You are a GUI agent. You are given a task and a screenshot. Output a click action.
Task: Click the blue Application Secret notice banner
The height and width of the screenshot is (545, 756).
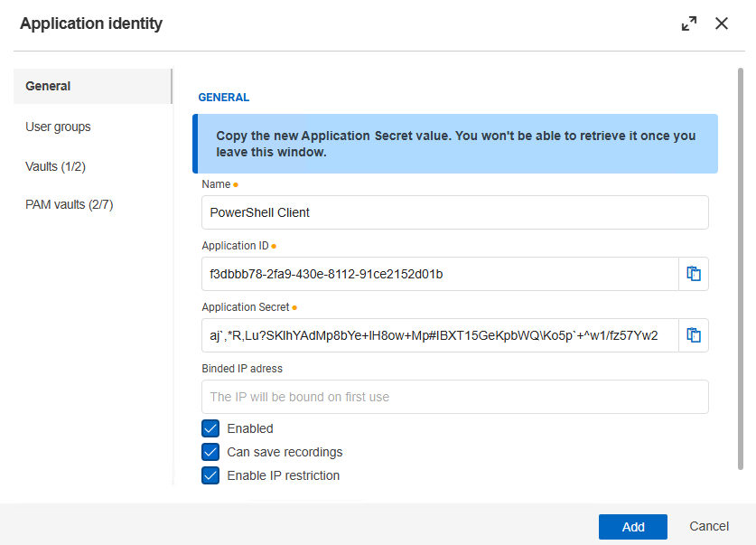[x=456, y=144]
